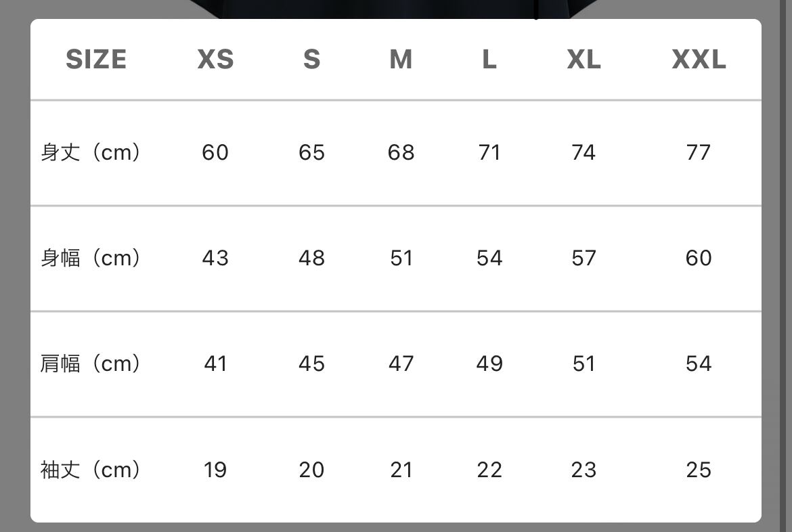Viewport: 792px width, 532px height.
Task: Click the XL 身幅 value 57
Action: [584, 258]
